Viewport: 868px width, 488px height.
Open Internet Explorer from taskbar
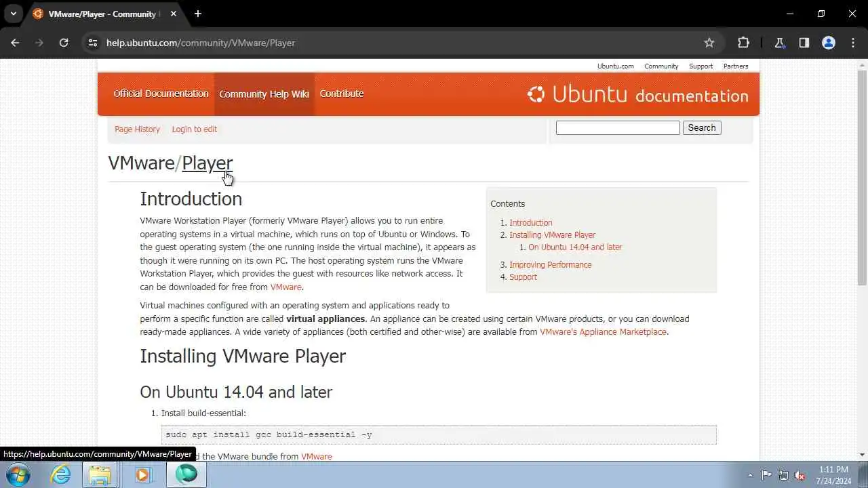pos(61,474)
